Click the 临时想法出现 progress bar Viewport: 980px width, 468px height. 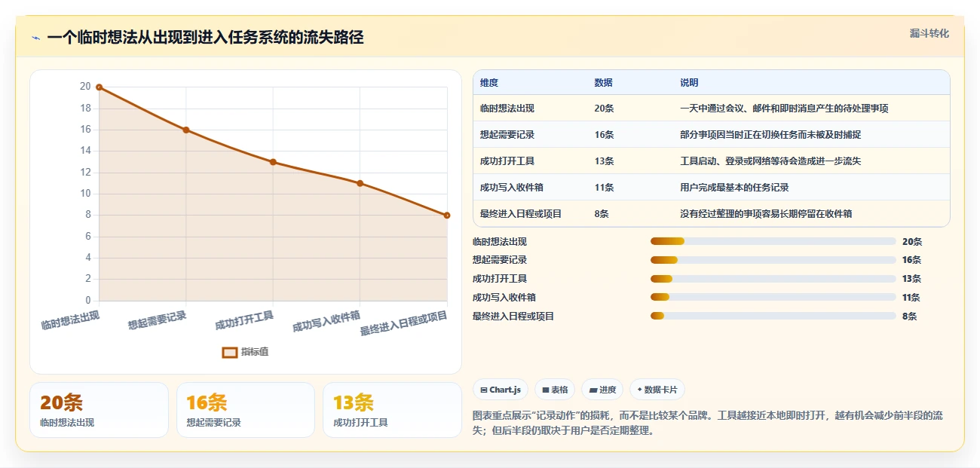(x=773, y=241)
